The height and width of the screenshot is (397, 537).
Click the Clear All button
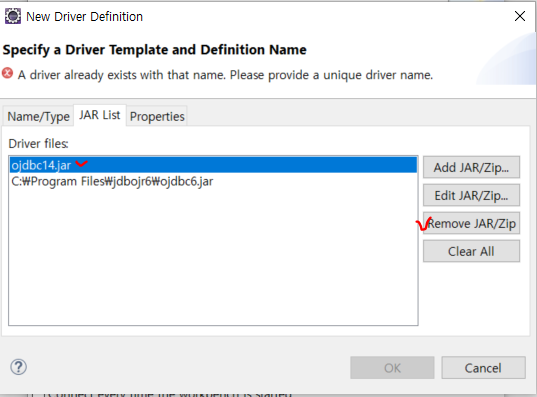471,251
